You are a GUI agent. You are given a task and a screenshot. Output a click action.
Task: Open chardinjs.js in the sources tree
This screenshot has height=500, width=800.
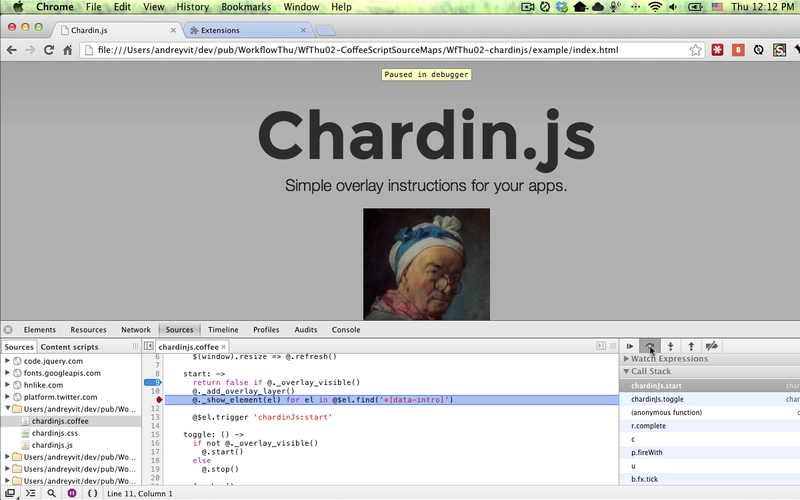(x=52, y=445)
